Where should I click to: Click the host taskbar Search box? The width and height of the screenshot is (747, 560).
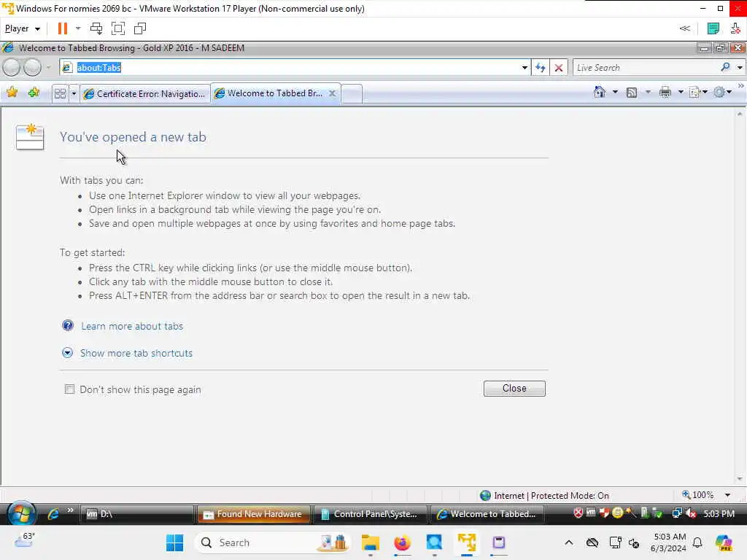click(272, 542)
